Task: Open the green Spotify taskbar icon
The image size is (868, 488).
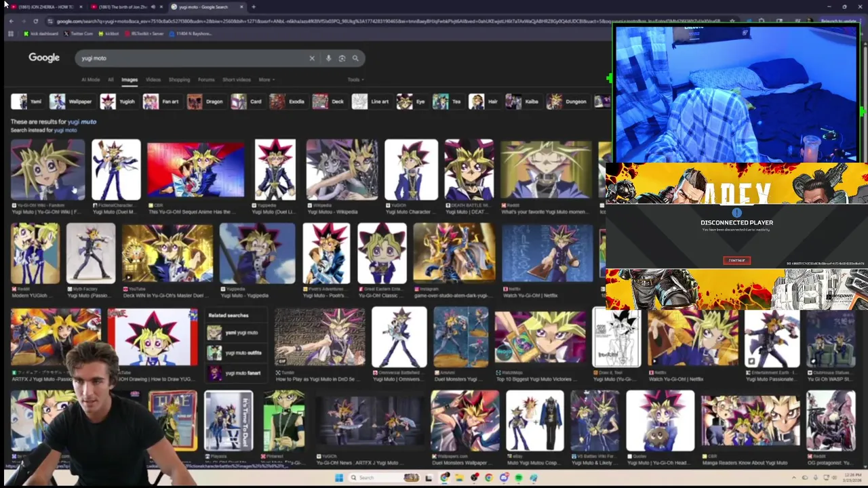Action: (x=519, y=478)
